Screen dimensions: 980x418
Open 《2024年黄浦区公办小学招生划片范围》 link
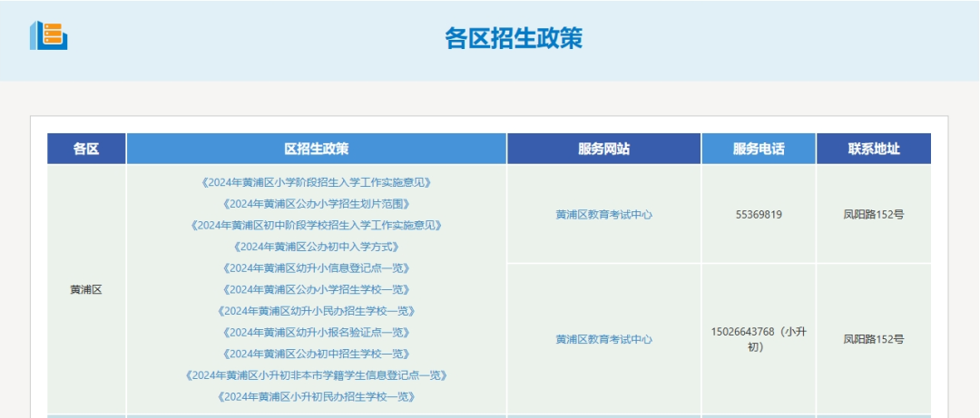[317, 204]
